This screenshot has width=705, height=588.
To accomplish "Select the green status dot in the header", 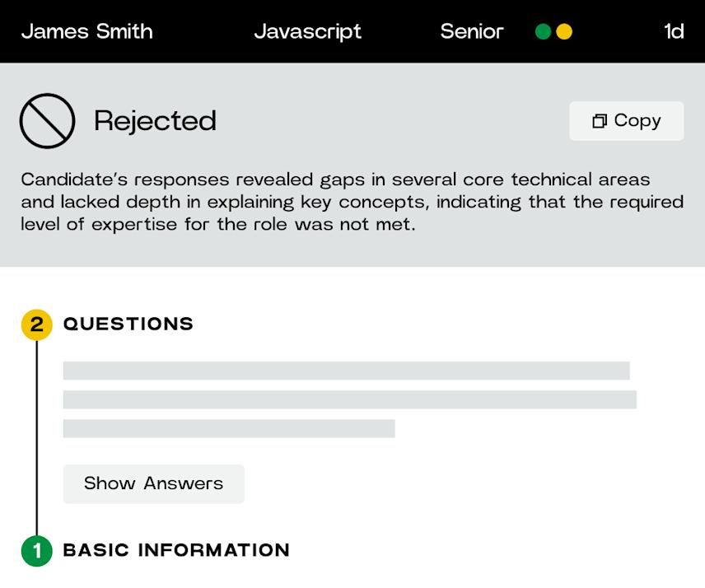I will [x=544, y=31].
